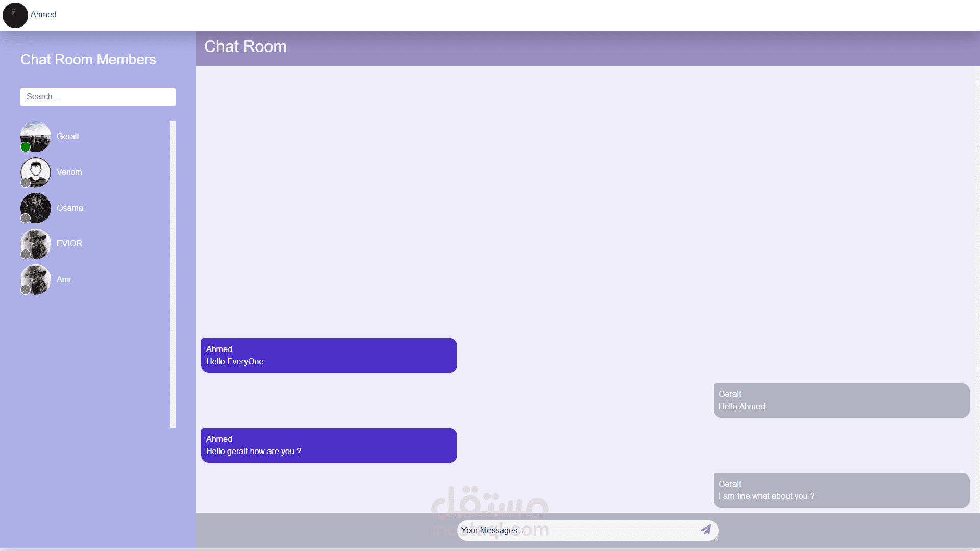Click Ahmed's first message bubble
This screenshot has height=551, width=980.
329,355
